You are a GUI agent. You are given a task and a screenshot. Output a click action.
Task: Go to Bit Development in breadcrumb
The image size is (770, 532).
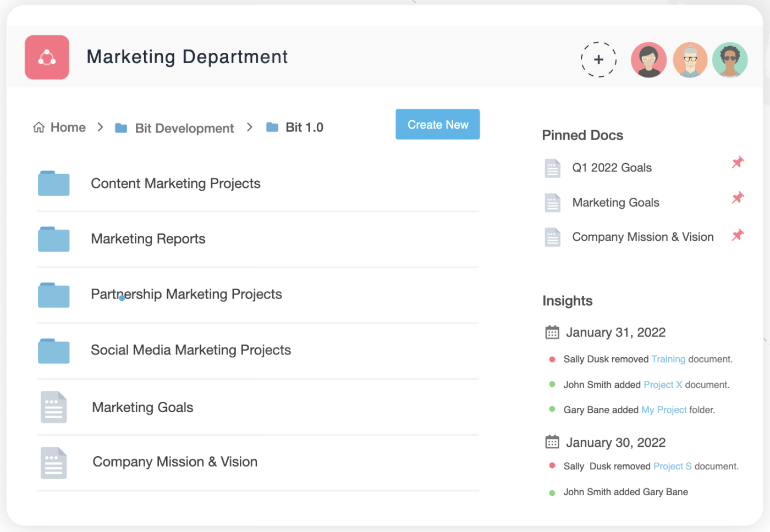coord(184,128)
